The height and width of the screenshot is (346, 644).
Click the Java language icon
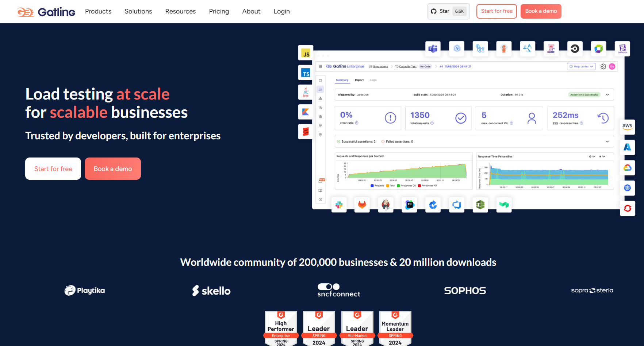[x=306, y=92]
